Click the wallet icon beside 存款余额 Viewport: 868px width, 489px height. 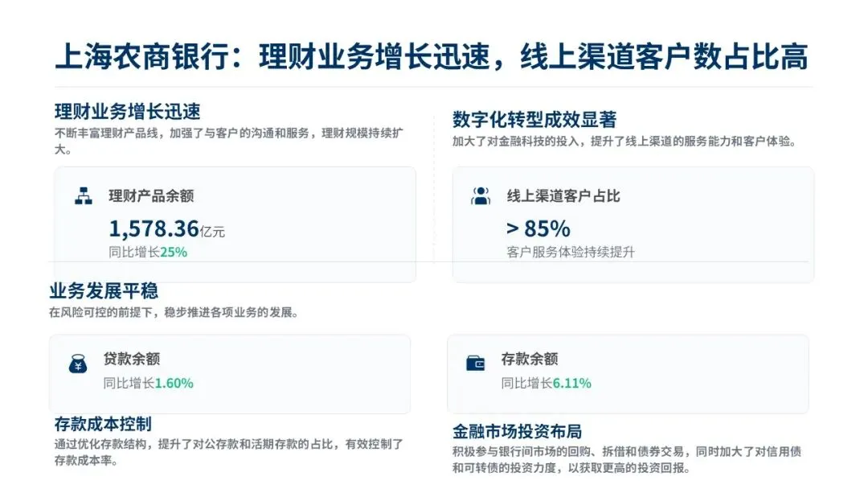[x=475, y=364]
